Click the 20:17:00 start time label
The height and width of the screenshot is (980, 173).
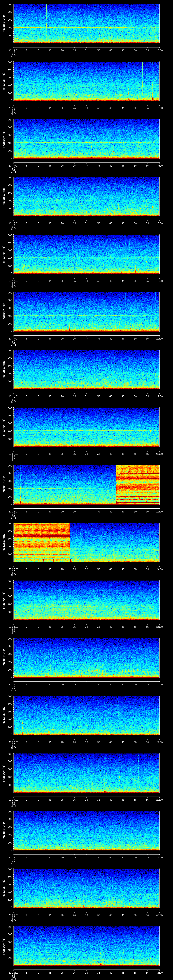click(14, 223)
